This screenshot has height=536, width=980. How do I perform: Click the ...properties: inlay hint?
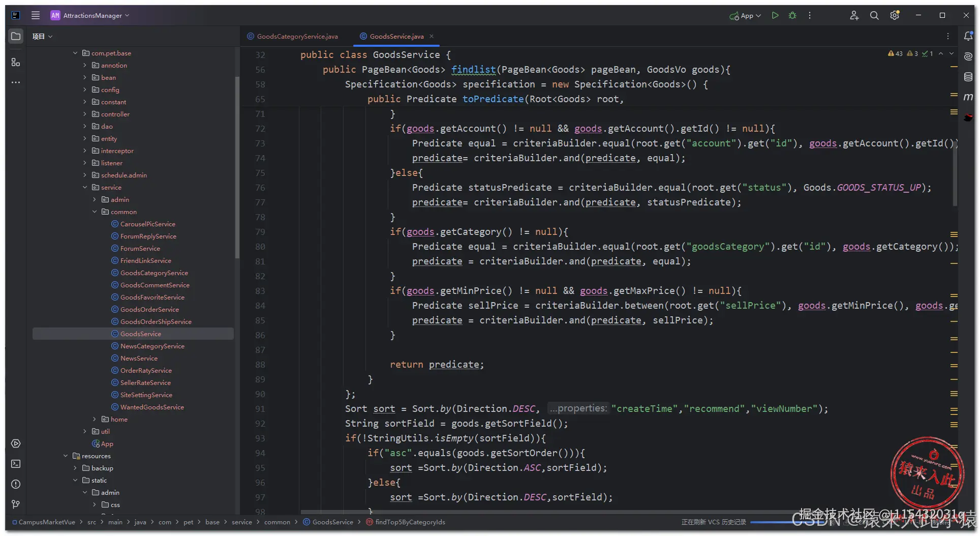point(578,408)
